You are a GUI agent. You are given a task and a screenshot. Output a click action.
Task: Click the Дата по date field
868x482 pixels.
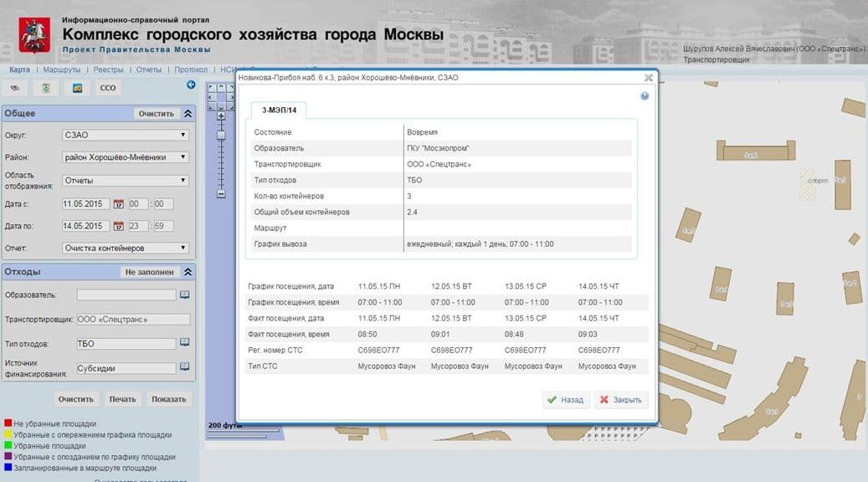[86, 226]
